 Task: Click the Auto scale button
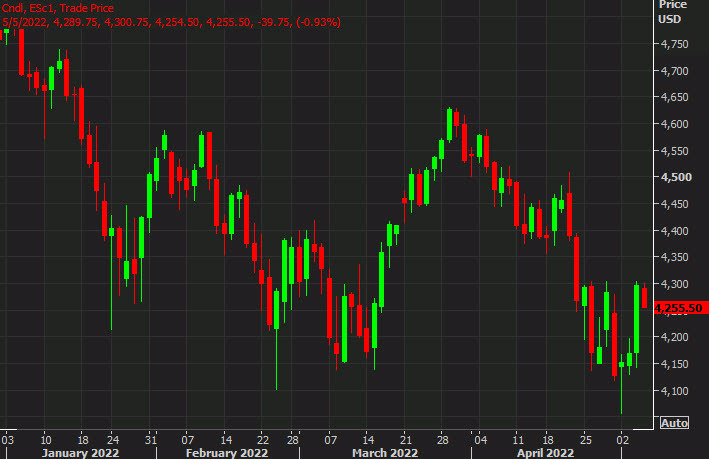676,422
